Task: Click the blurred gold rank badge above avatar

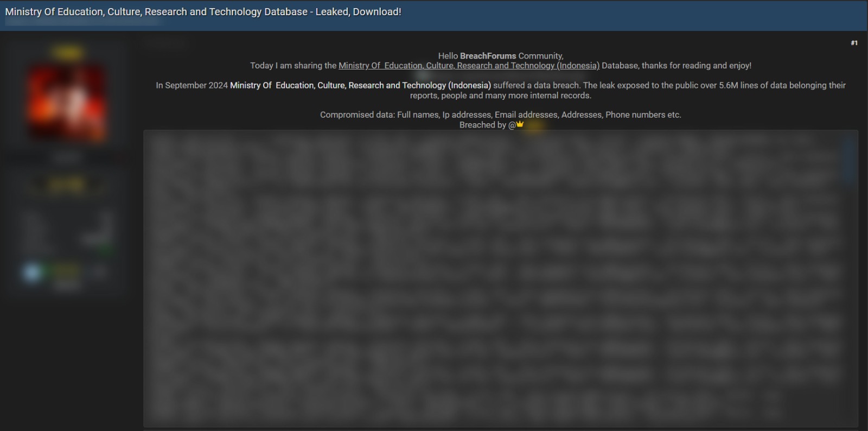Action: pos(67,53)
